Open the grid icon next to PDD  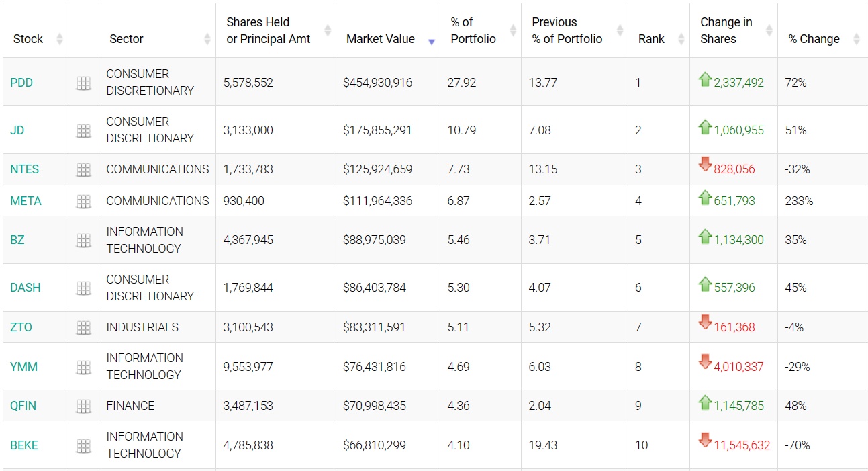point(83,83)
